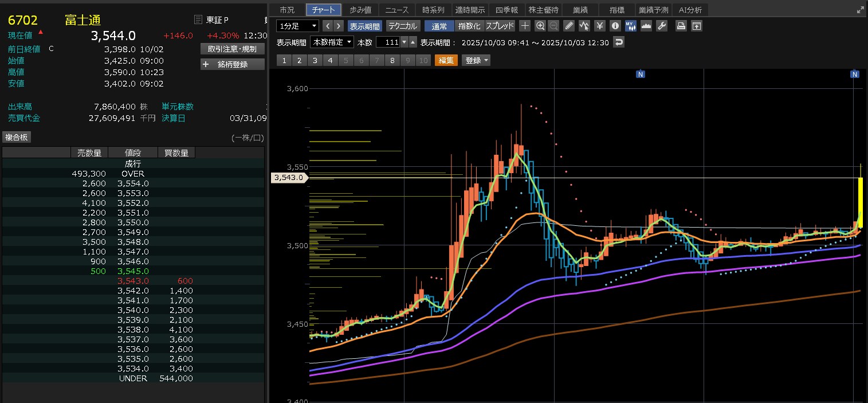Screen dimensions: 868x403
Task: Click the 3,543.0 price marker on chart axis
Action: [289, 178]
